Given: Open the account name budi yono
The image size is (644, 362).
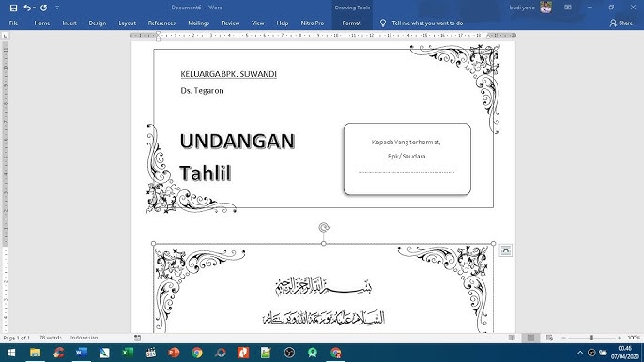Looking at the screenshot, I should click(522, 8).
